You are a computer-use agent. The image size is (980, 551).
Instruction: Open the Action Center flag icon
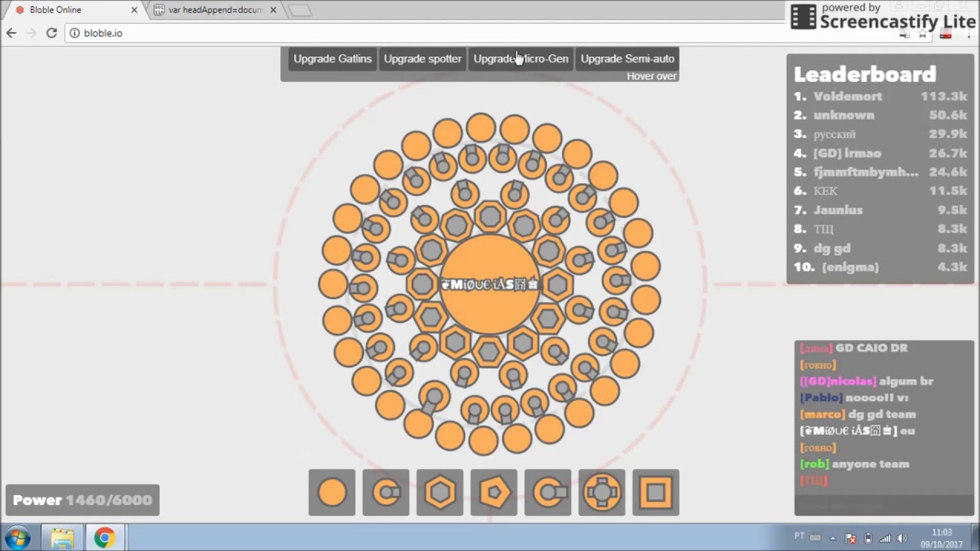tap(850, 538)
